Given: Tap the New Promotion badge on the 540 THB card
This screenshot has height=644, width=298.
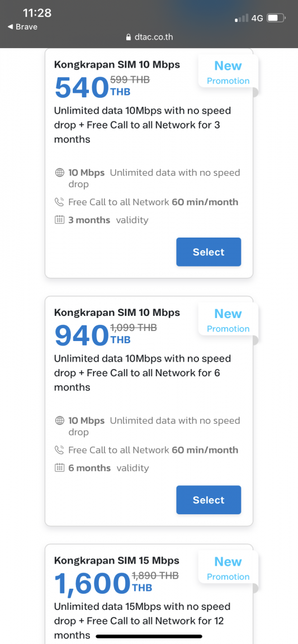Looking at the screenshot, I should pos(228,72).
